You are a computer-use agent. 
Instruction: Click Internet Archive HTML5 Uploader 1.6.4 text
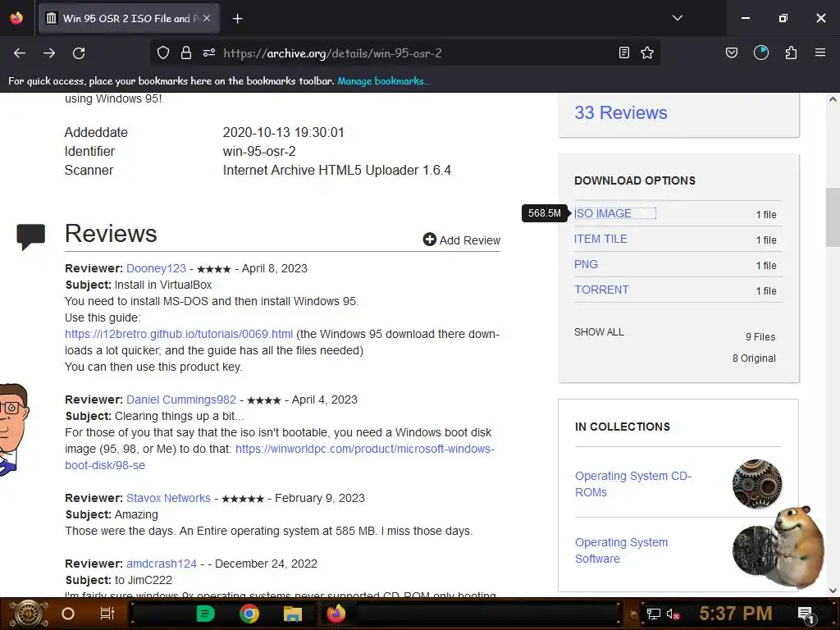(x=337, y=171)
